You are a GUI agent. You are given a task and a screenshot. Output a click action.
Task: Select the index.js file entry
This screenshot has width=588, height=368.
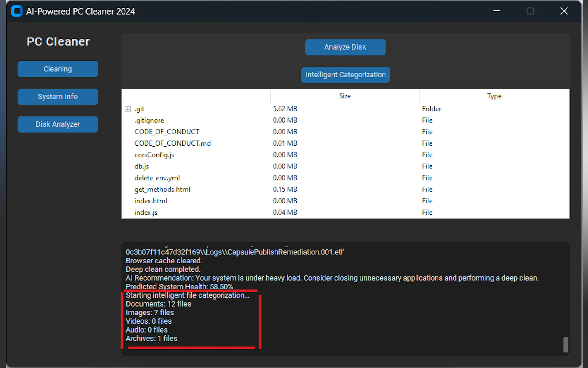(146, 213)
